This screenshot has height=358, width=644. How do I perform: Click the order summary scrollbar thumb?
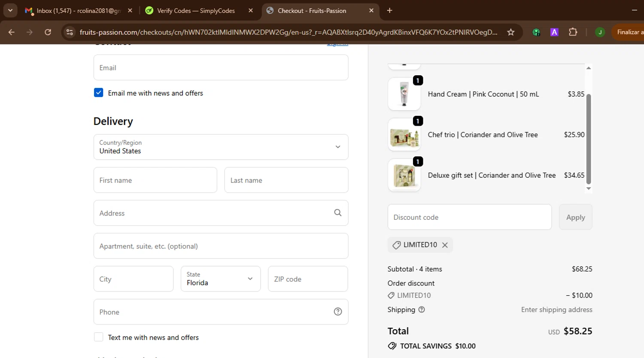point(589,139)
